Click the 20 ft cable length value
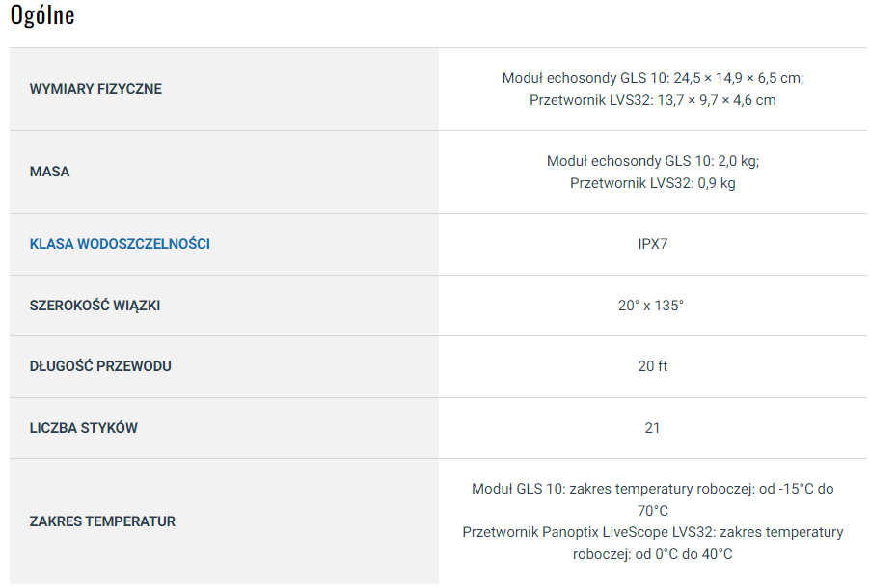Image resolution: width=870 pixels, height=588 pixels. click(x=652, y=366)
